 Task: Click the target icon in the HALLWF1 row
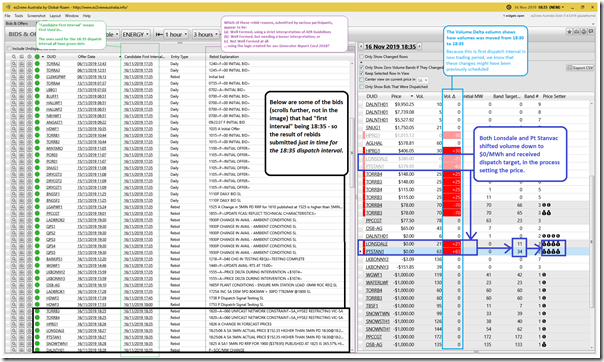(x=29, y=103)
